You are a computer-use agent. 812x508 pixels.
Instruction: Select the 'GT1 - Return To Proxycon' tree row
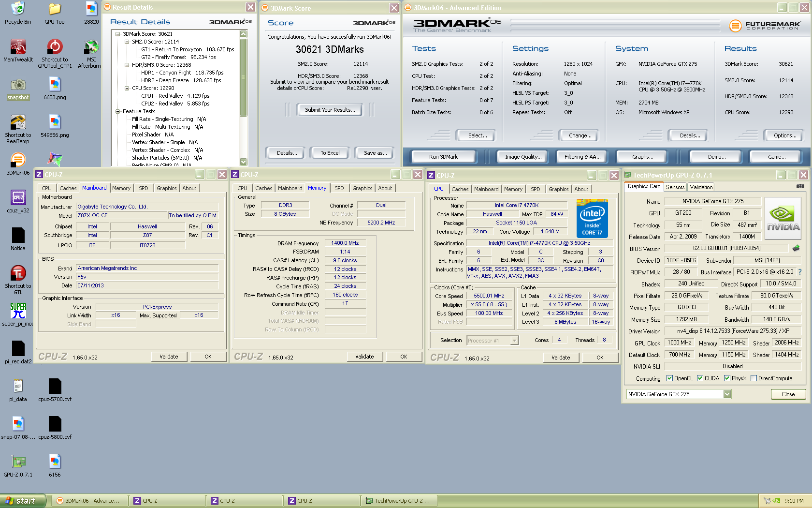pyautogui.click(x=188, y=49)
